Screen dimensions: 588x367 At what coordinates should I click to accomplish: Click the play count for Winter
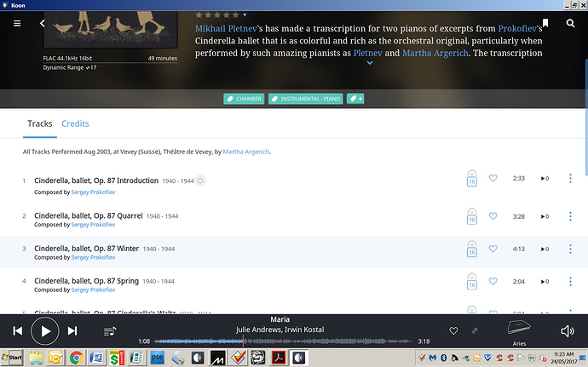click(545, 249)
